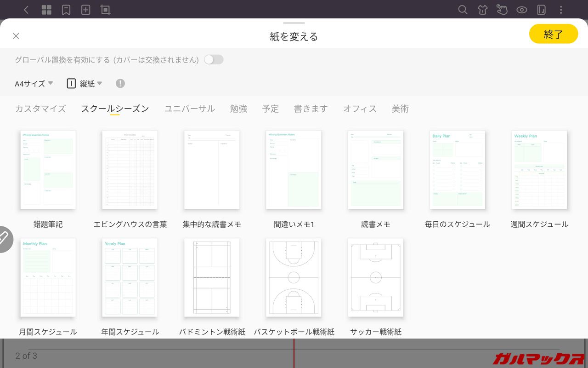Enable the グローバル置換 toggle switch
Viewport: 588px width, 368px height.
(x=214, y=59)
